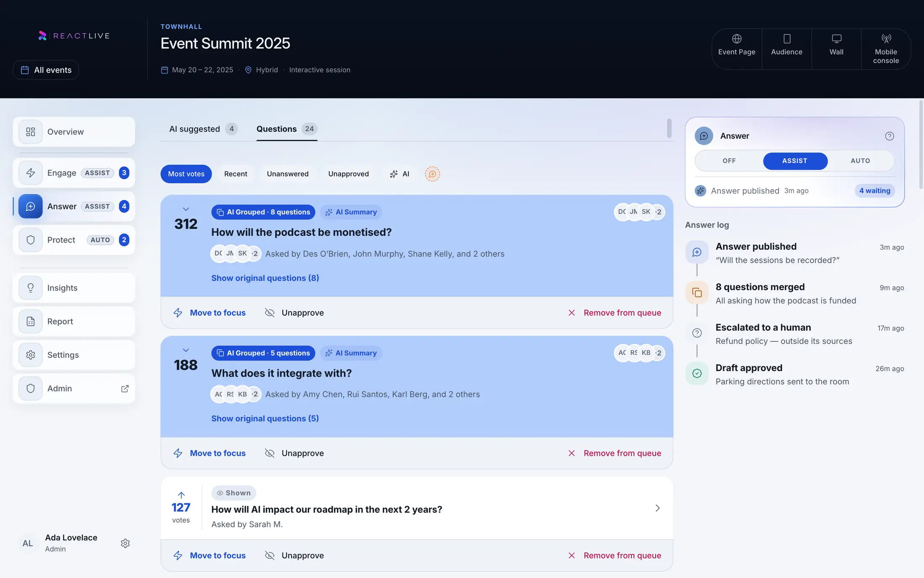Viewport: 924px width, 578px height.
Task: Set Answer mode to ASSIST
Action: tap(795, 161)
